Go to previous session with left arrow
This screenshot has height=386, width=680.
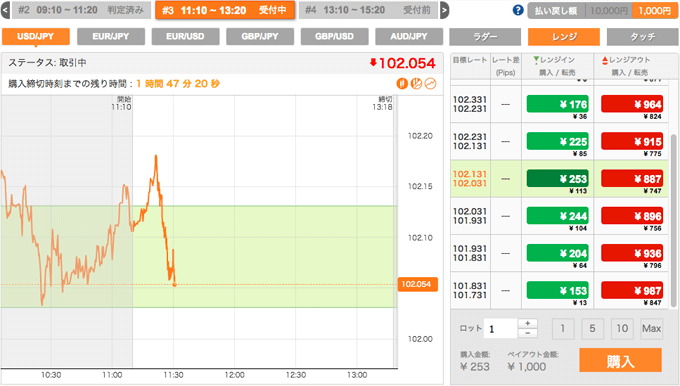(x=5, y=10)
